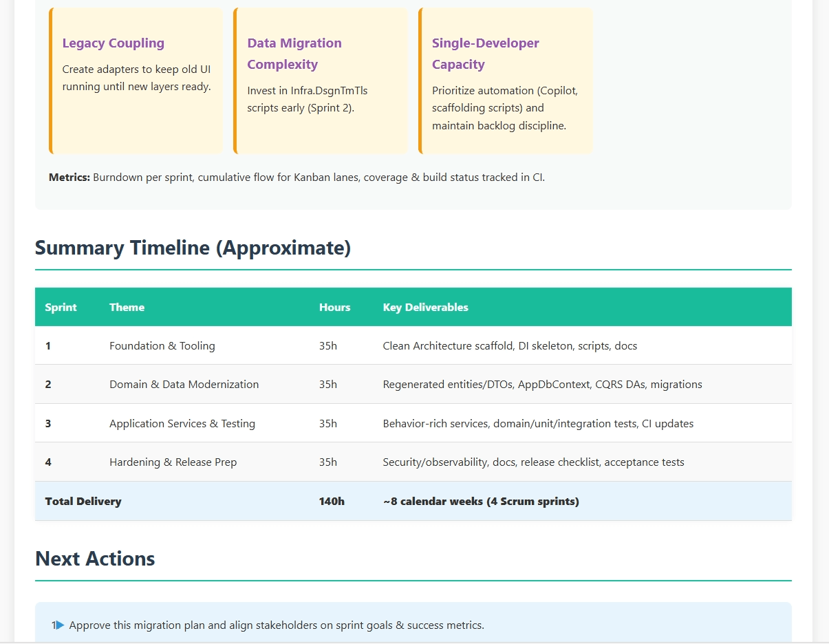This screenshot has width=829, height=644.
Task: Click the Sprint column header
Action: (61, 307)
